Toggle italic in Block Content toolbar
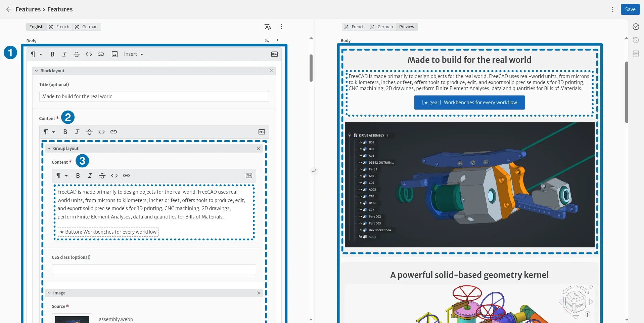 [77, 132]
